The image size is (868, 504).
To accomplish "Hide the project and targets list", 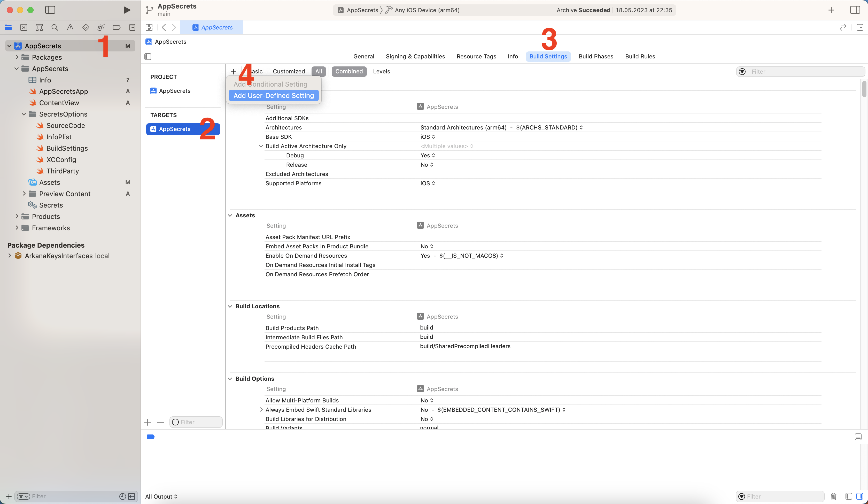I will (148, 57).
